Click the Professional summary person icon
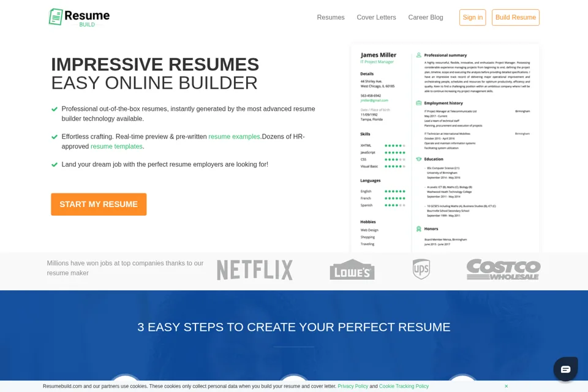The image size is (588, 392). point(418,55)
